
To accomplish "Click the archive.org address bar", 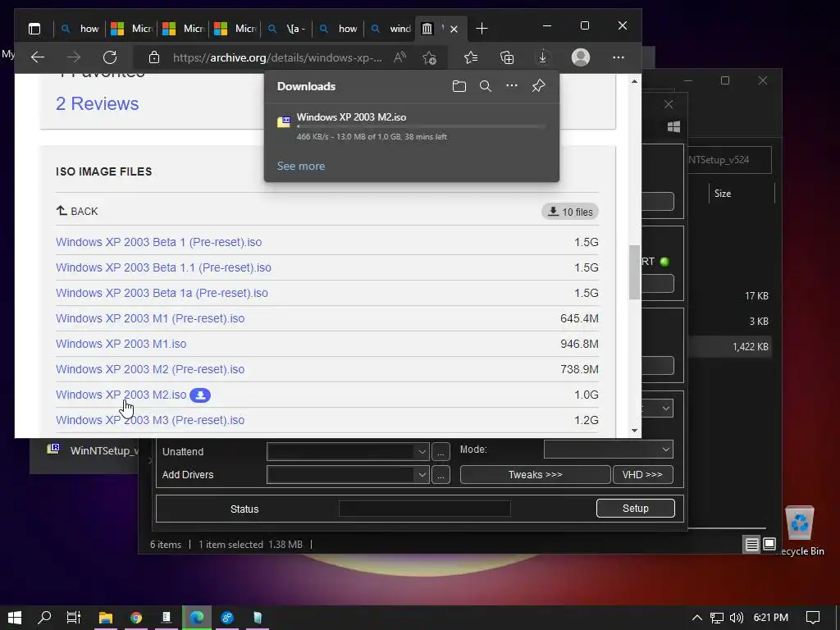I will (277, 57).
